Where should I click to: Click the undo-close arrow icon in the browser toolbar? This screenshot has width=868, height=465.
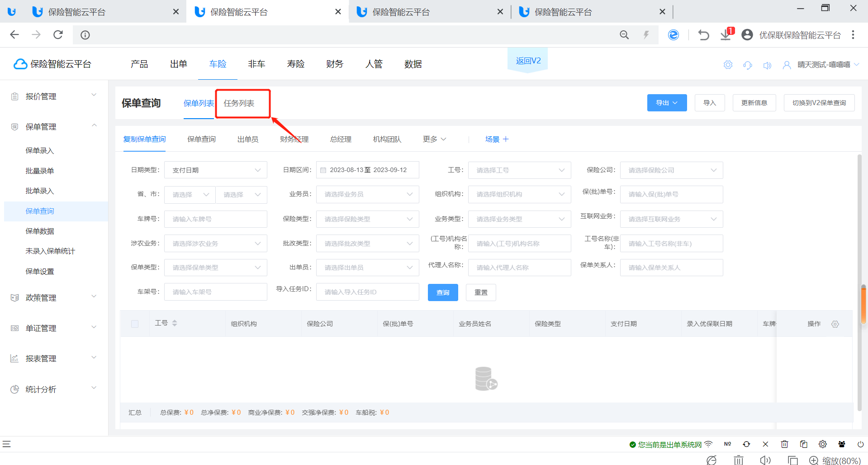click(703, 35)
